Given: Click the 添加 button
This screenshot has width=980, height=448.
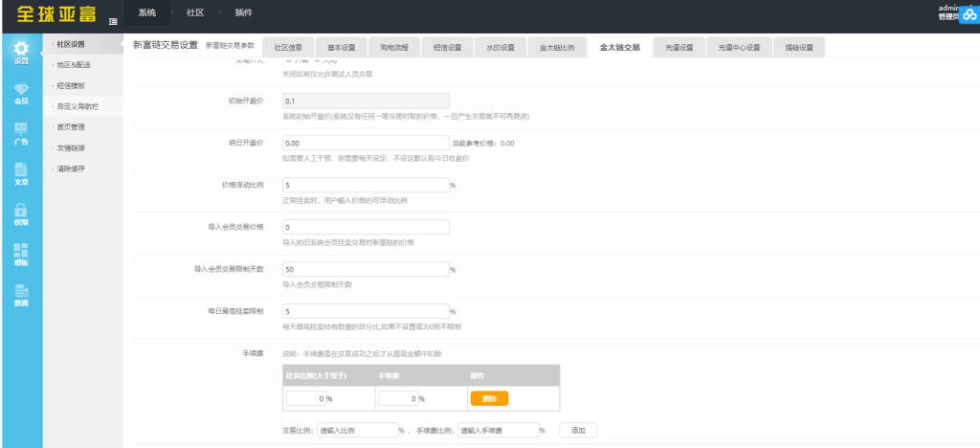Looking at the screenshot, I should pos(578,431).
